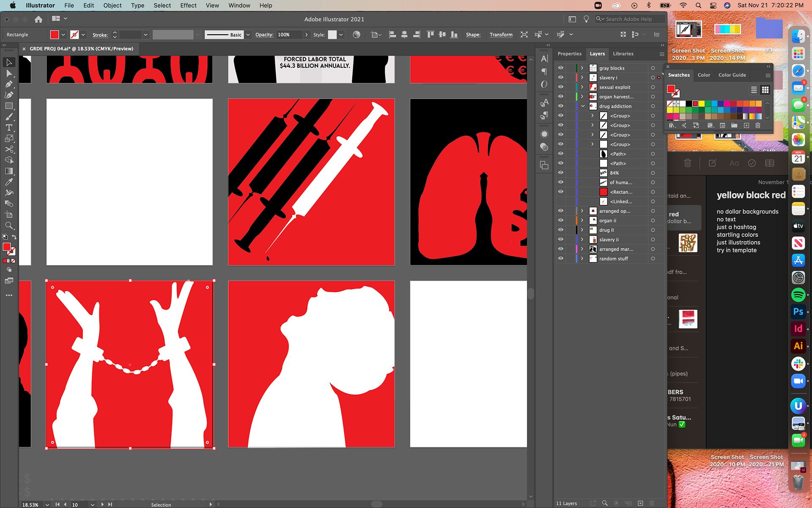Toggle visibility of sexual exploit layer
This screenshot has height=508, width=812.
[x=560, y=87]
